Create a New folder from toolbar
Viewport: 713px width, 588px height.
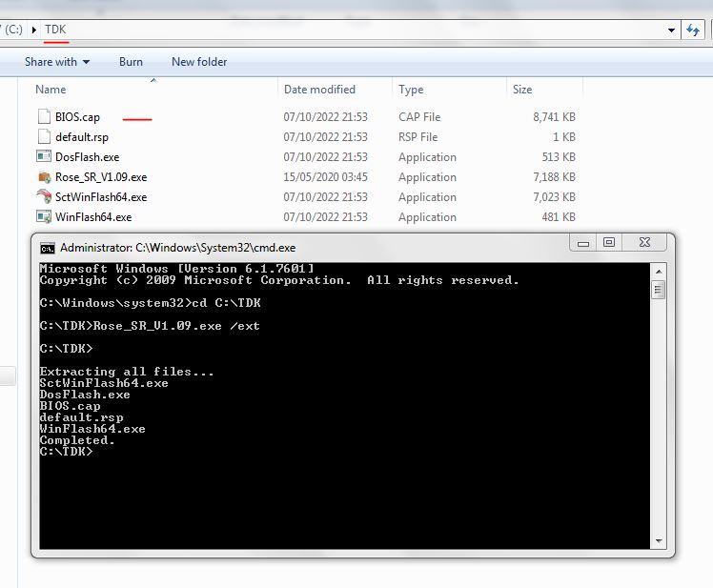point(199,62)
